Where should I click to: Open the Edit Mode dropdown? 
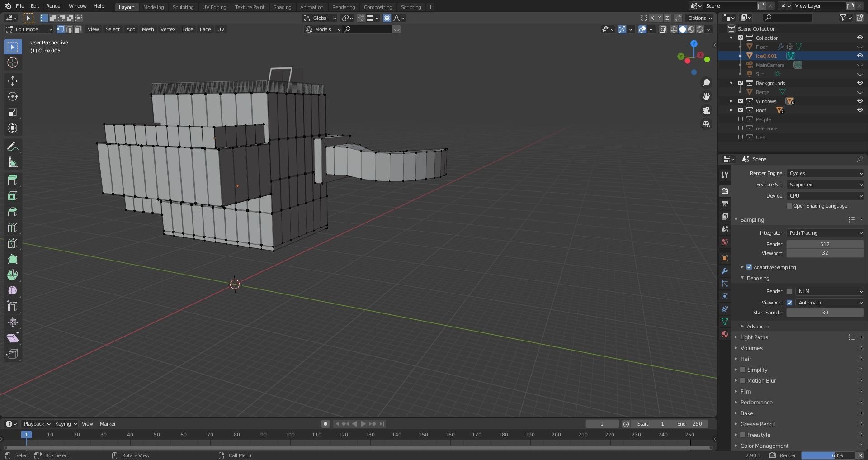click(29, 29)
